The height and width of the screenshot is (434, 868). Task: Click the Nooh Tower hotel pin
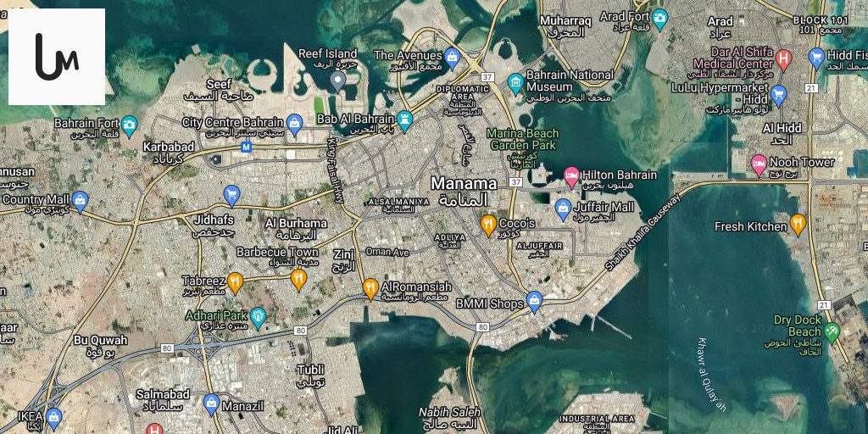759,163
